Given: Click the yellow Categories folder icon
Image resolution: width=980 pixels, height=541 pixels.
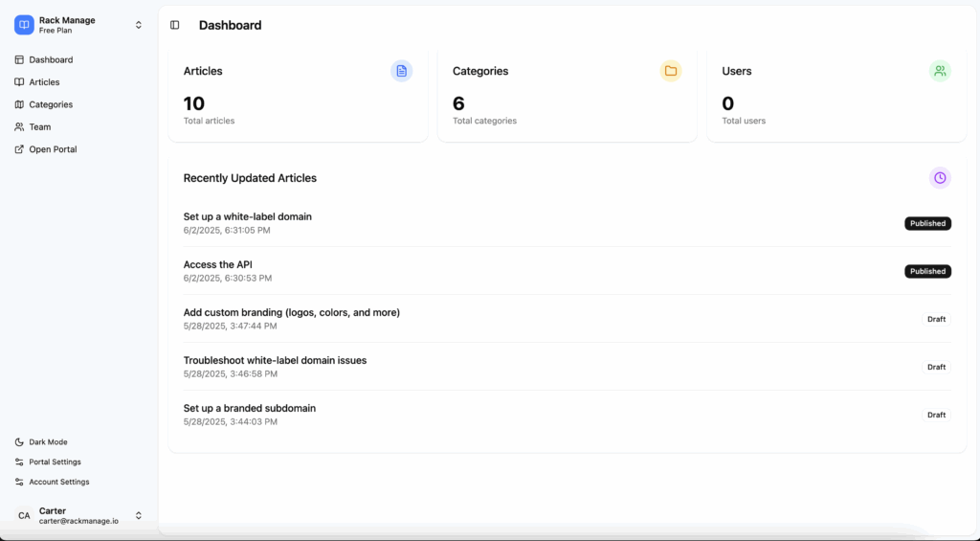Looking at the screenshot, I should click(x=671, y=71).
